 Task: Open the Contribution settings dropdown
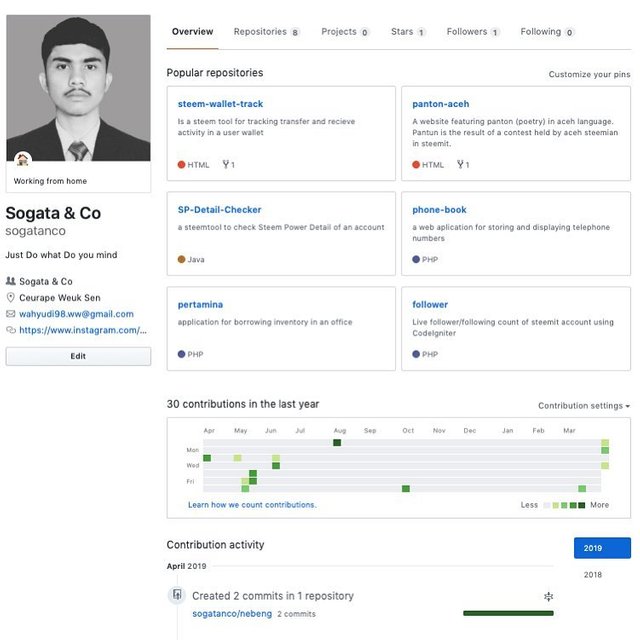point(584,406)
